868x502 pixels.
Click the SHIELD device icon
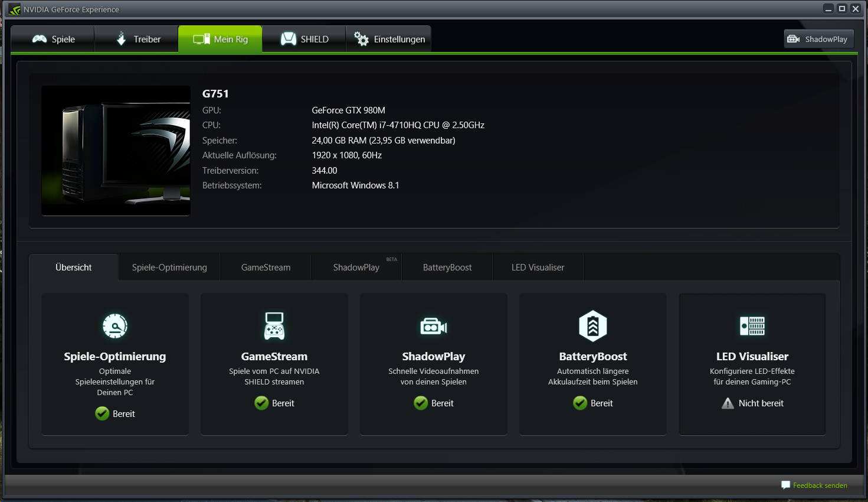click(x=289, y=39)
